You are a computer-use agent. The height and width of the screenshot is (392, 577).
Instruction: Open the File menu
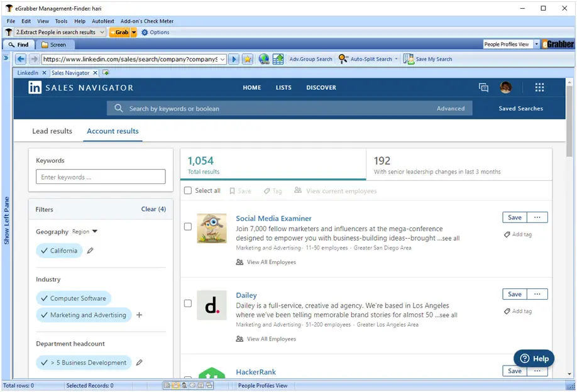pos(11,21)
